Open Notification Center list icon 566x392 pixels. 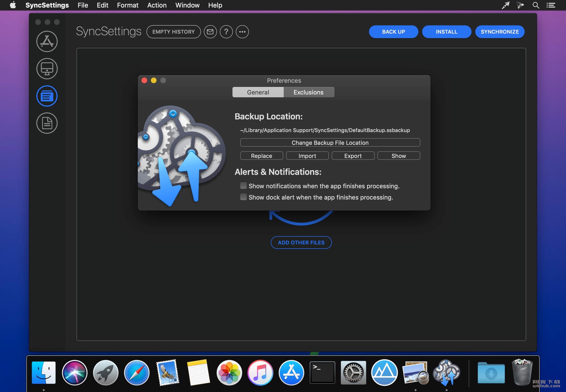(551, 5)
